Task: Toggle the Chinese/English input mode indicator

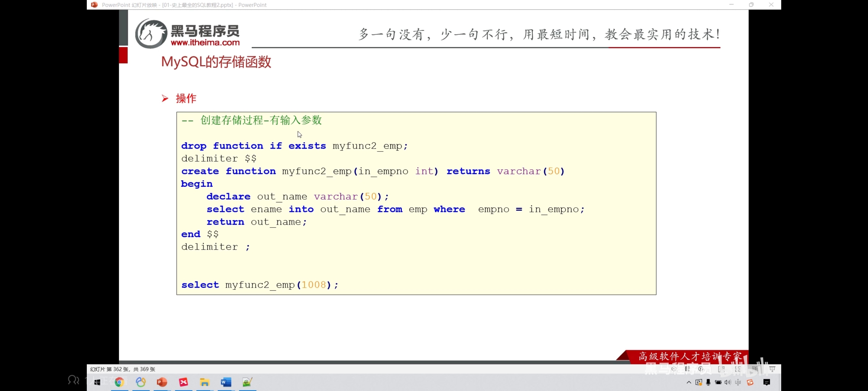Action: pos(738,382)
